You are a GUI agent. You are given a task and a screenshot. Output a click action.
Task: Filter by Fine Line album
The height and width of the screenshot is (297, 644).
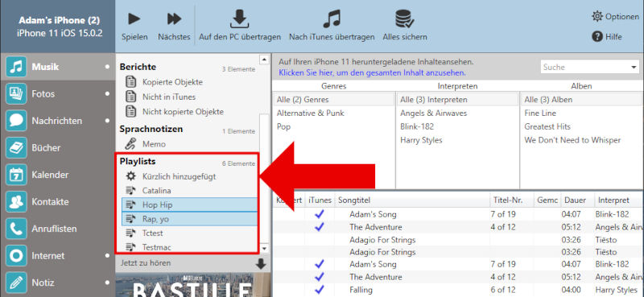[x=540, y=113]
